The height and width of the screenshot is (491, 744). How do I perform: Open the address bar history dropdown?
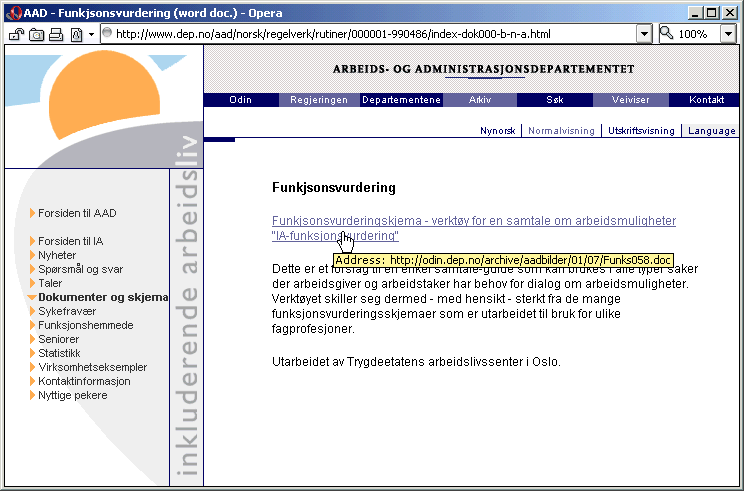pos(644,34)
